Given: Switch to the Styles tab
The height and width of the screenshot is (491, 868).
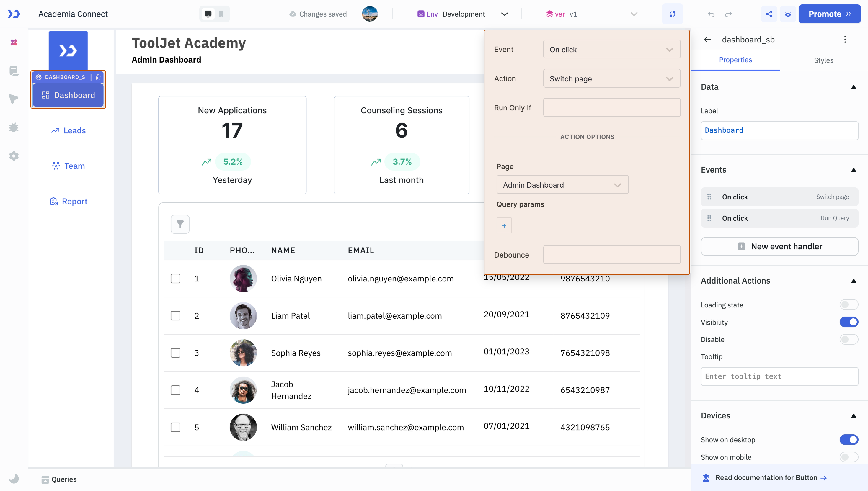Looking at the screenshot, I should (823, 60).
